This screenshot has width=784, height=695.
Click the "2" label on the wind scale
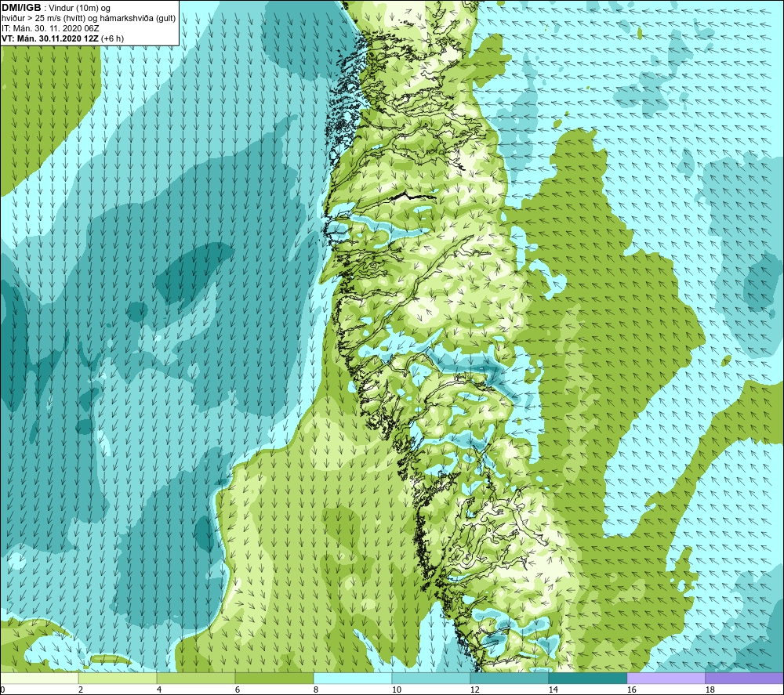(x=81, y=690)
